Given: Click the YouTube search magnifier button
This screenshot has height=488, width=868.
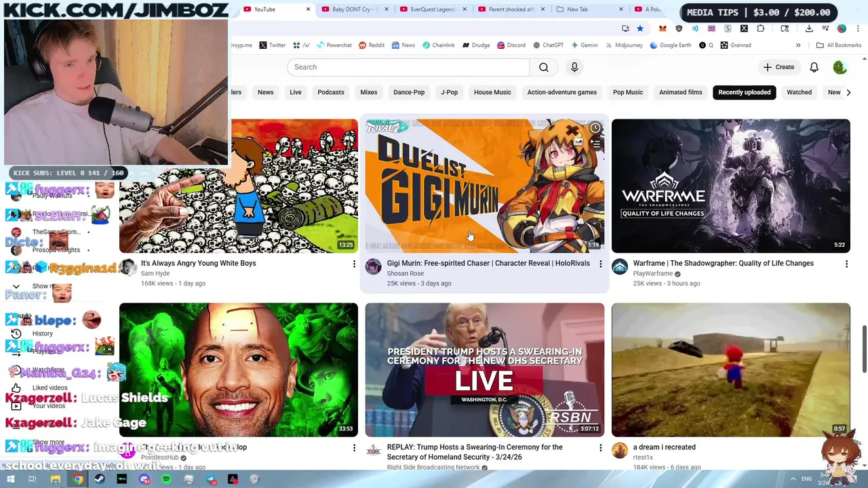Looking at the screenshot, I should (544, 67).
